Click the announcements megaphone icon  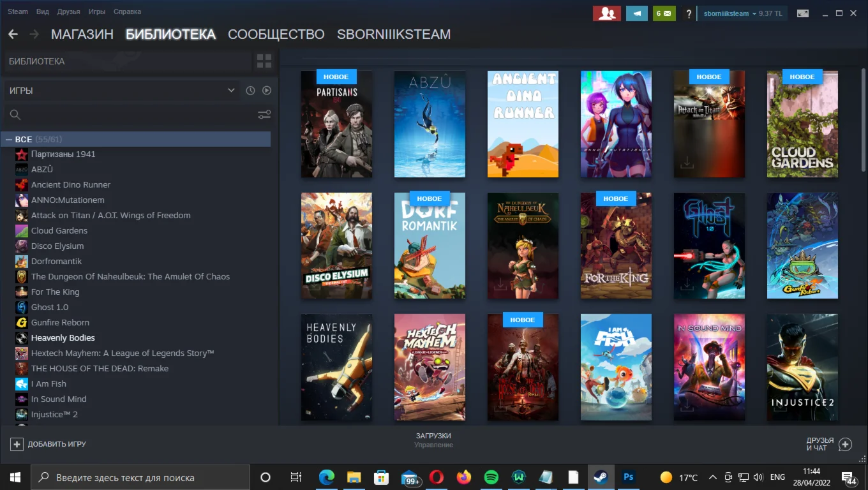[x=636, y=13]
